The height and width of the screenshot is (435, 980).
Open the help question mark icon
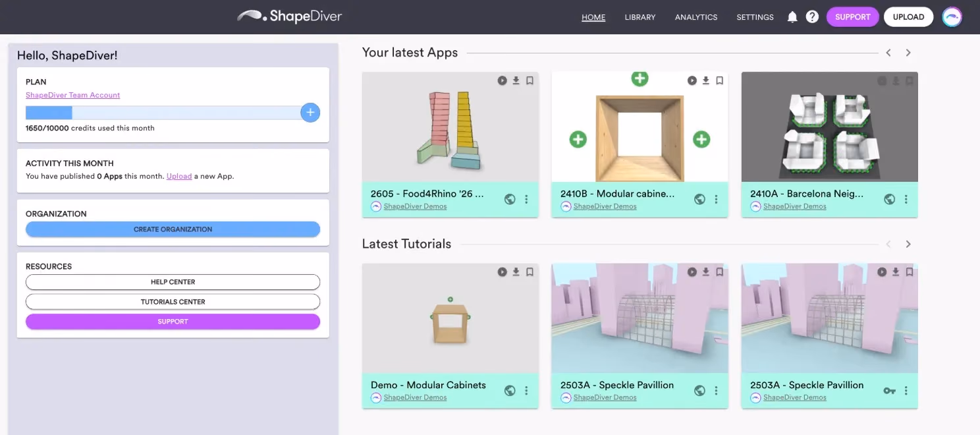click(x=812, y=17)
